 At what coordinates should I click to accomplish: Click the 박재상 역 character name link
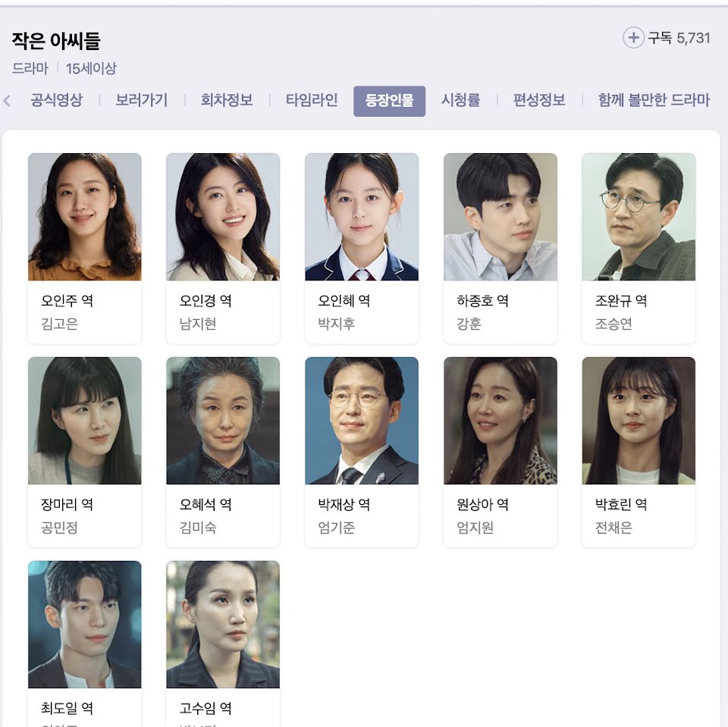344,504
